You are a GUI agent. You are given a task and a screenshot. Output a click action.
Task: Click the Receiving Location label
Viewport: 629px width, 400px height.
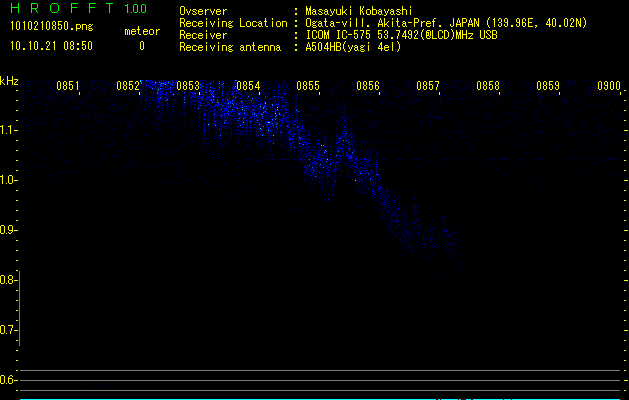[233, 23]
